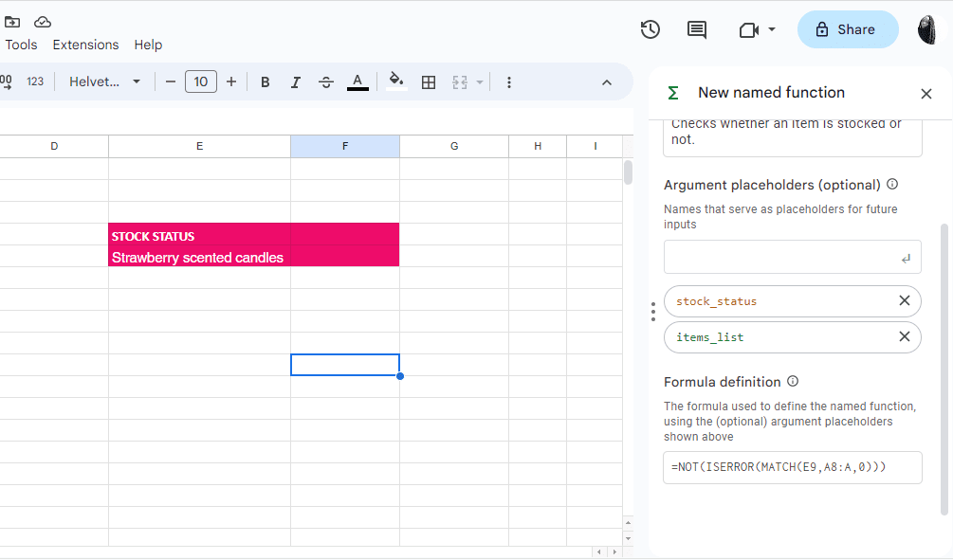Expand the video meeting dropdown arrow

coord(772,29)
